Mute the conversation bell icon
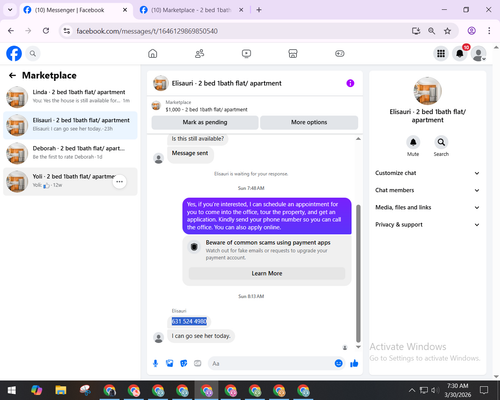500x400 pixels. click(x=413, y=142)
